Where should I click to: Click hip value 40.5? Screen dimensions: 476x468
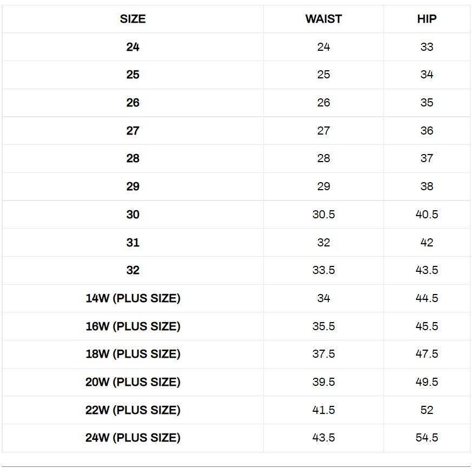[427, 215]
